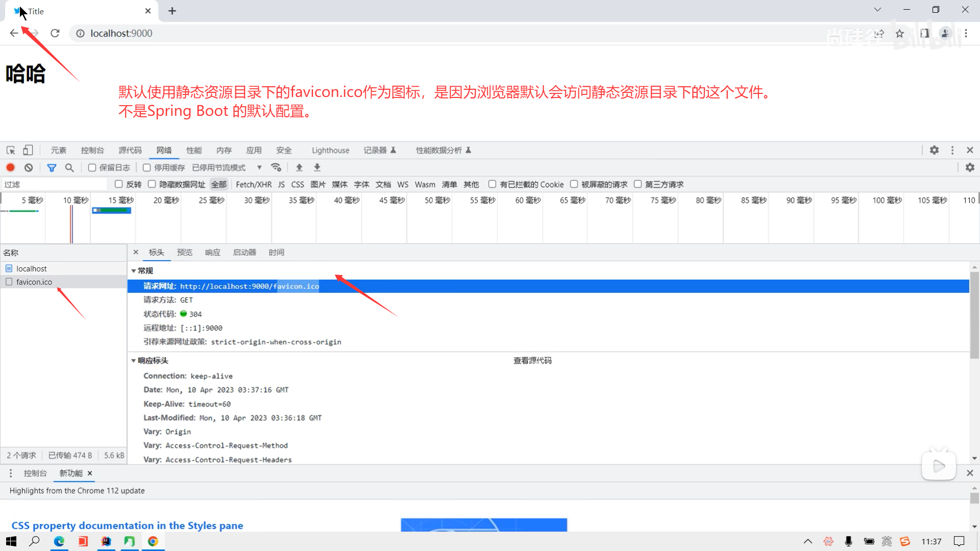Enable the 保留日志 checkbox
This screenshot has height=551, width=980.
point(92,167)
